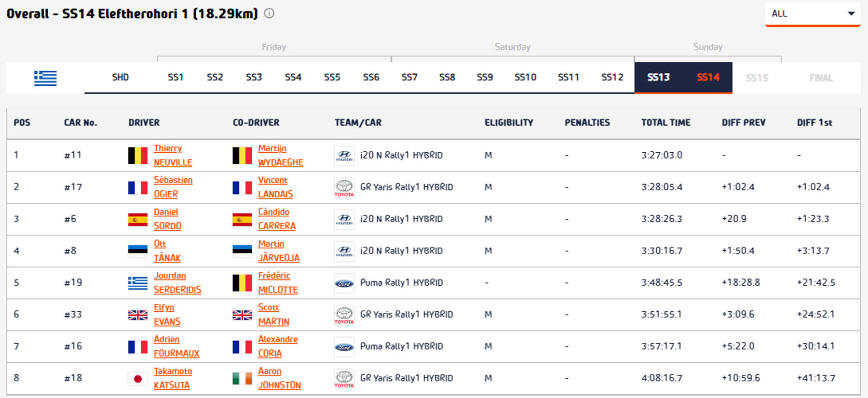The image size is (868, 398).
Task: Click the info icon beside stage title
Action: 269,13
